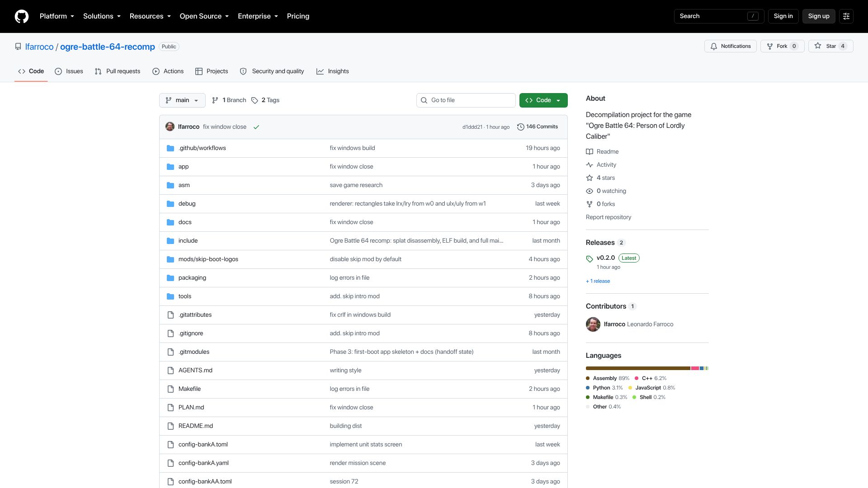Click the forks icon in About
The image size is (868, 488).
point(590,204)
